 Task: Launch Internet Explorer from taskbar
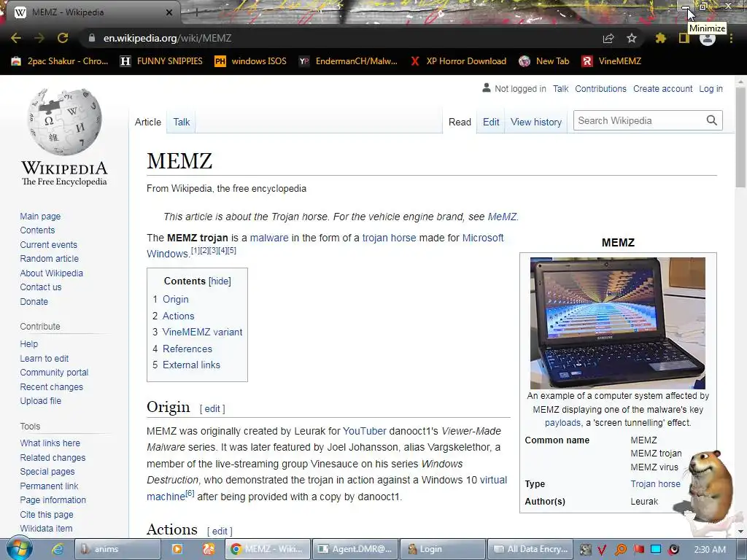pyautogui.click(x=58, y=550)
